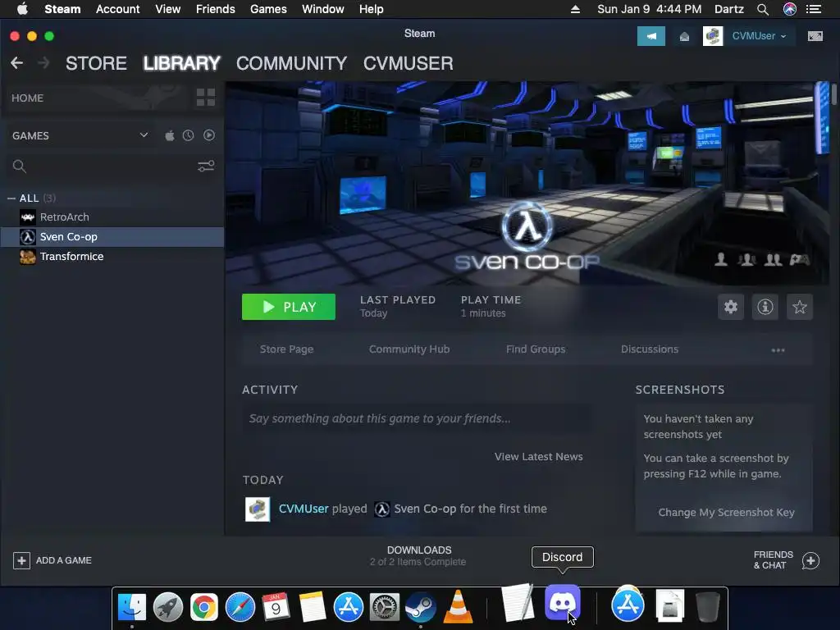Open CVMUser profile link in activity
This screenshot has height=630, width=840.
click(304, 509)
